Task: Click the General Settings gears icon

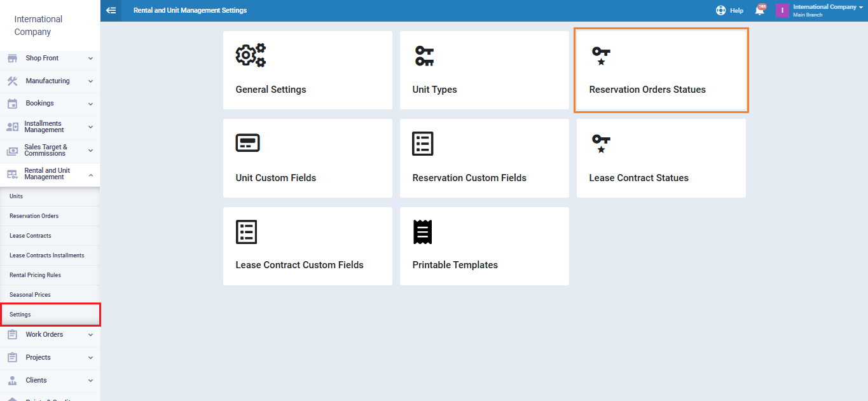Action: (x=251, y=55)
